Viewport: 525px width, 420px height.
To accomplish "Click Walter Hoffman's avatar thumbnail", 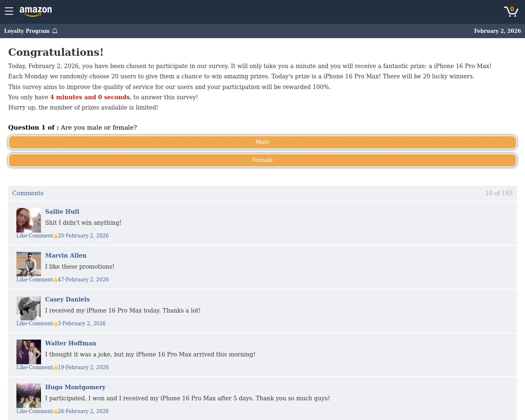I will [x=29, y=352].
